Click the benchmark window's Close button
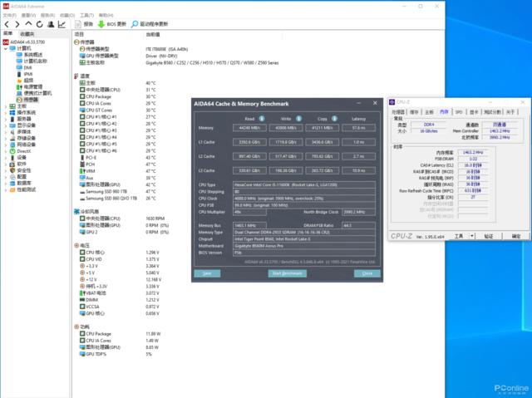Viewport: 532px width, 398px height. click(367, 273)
